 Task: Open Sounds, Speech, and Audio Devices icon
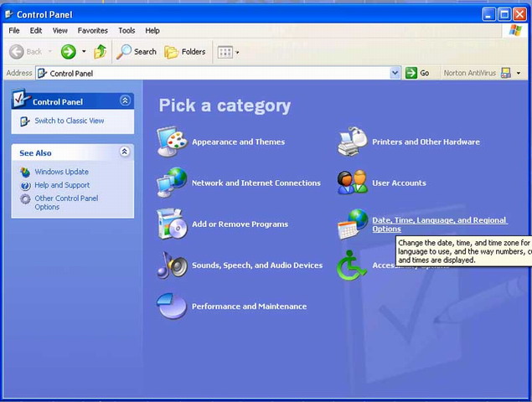click(172, 265)
